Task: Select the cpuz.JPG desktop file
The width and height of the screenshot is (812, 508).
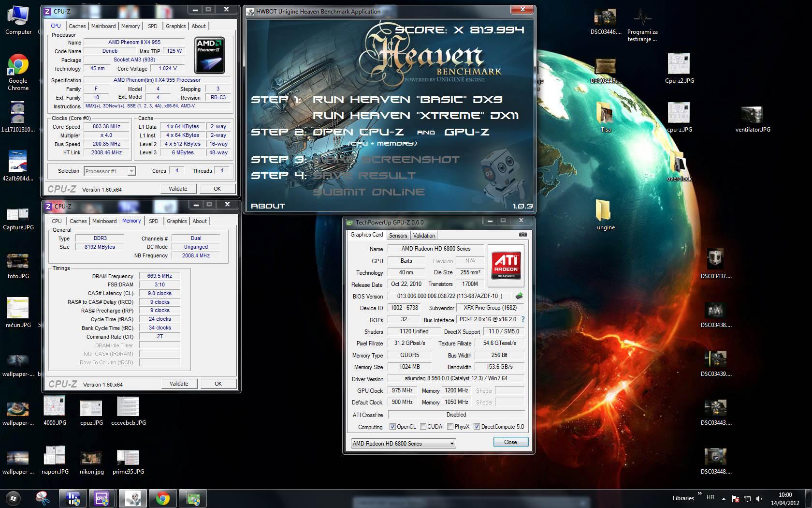Action: coord(91,413)
